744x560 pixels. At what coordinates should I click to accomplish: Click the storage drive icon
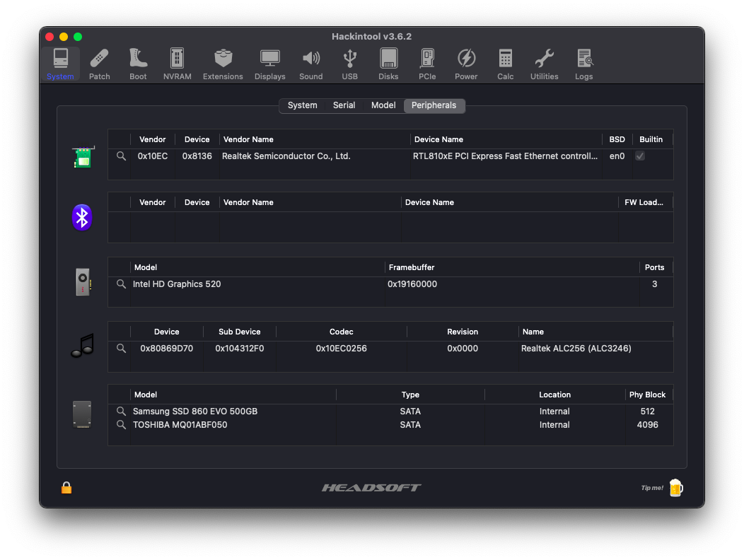click(82, 414)
